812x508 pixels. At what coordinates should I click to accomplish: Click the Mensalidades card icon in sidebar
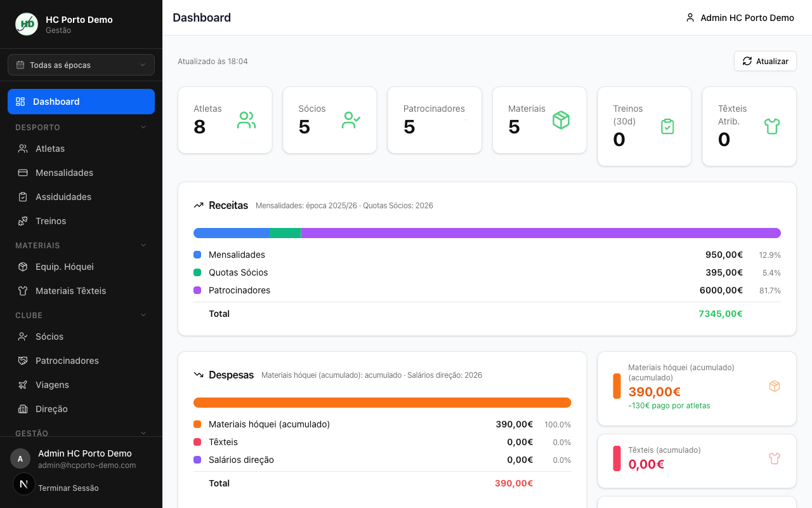[23, 173]
